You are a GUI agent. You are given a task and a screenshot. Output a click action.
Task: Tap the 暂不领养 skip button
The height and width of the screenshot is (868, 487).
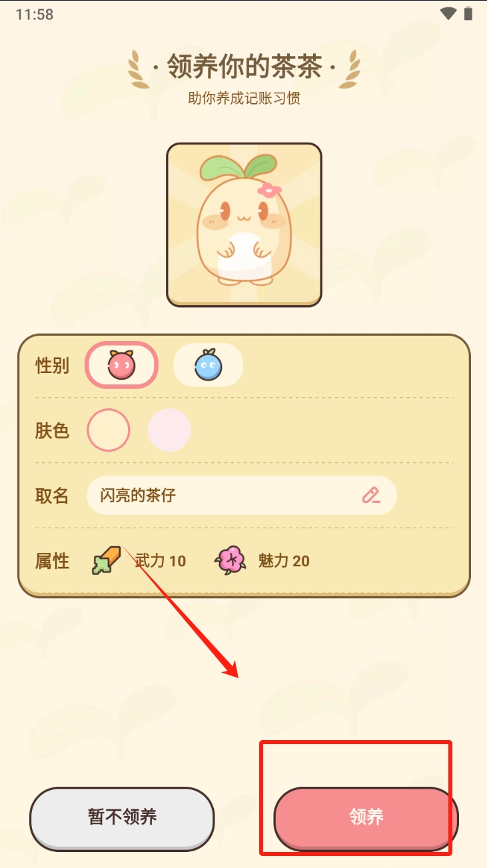pyautogui.click(x=122, y=818)
